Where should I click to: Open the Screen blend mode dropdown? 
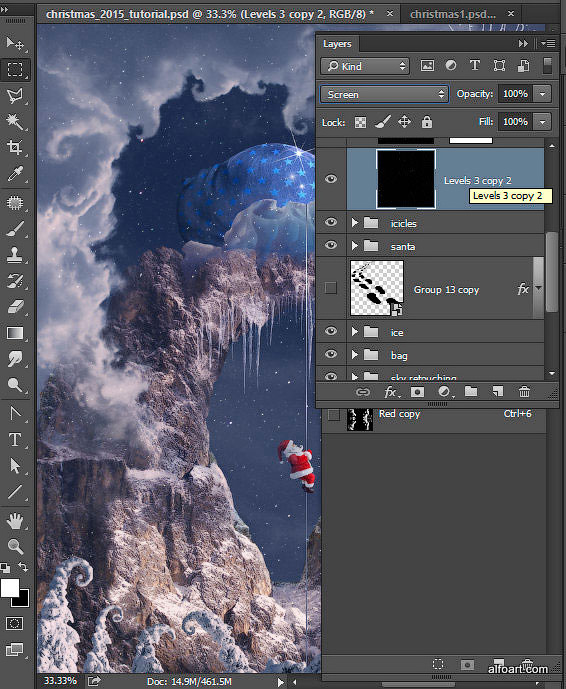(385, 94)
